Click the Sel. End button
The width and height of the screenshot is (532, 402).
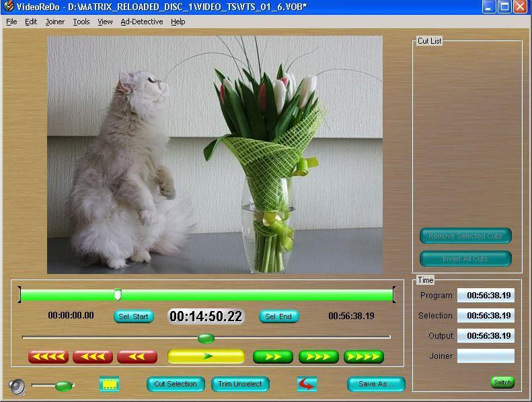click(x=279, y=316)
